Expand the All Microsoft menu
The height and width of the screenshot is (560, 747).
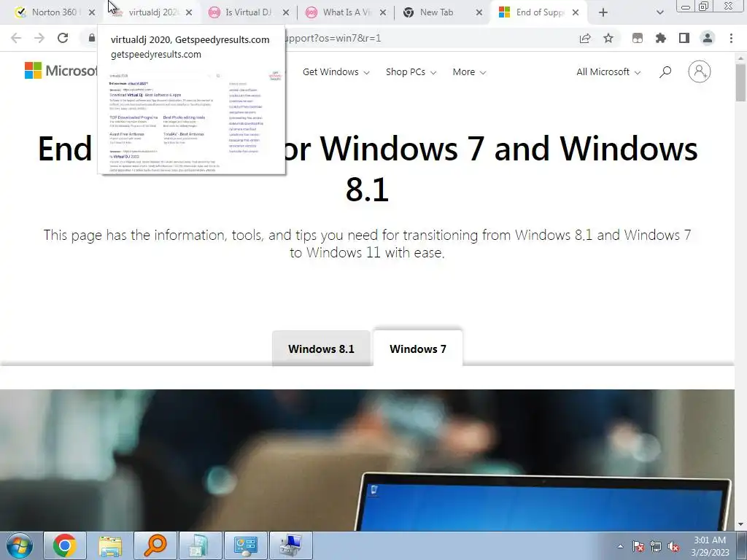(x=608, y=72)
